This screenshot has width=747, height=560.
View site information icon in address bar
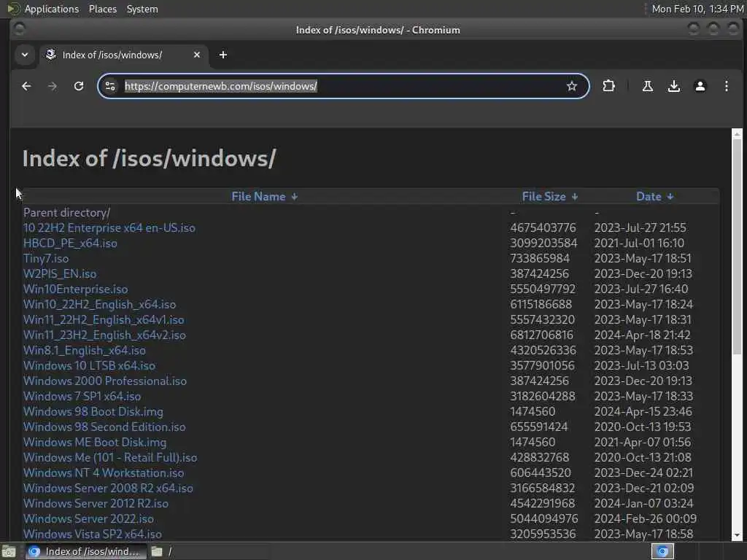[x=110, y=86]
